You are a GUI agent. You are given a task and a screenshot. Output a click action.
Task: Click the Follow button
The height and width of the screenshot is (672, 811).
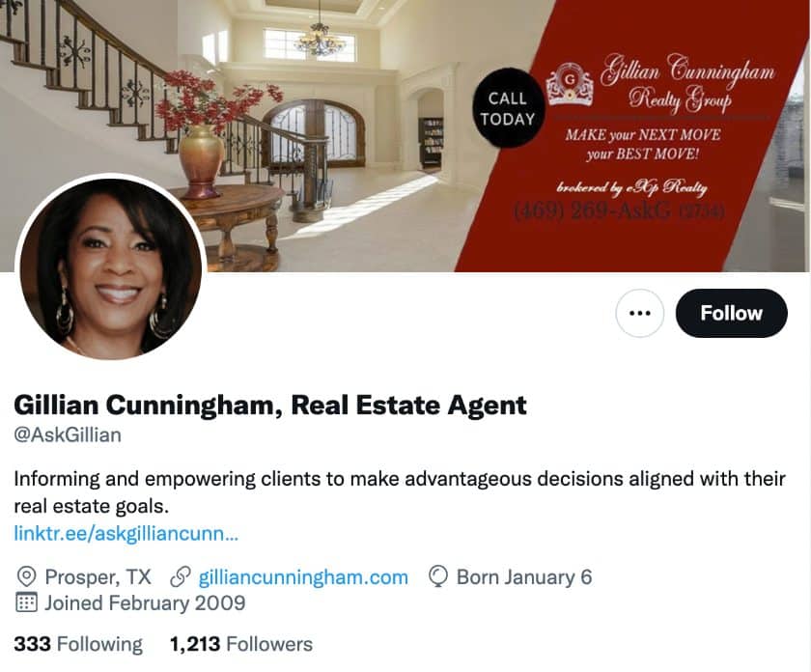732,313
